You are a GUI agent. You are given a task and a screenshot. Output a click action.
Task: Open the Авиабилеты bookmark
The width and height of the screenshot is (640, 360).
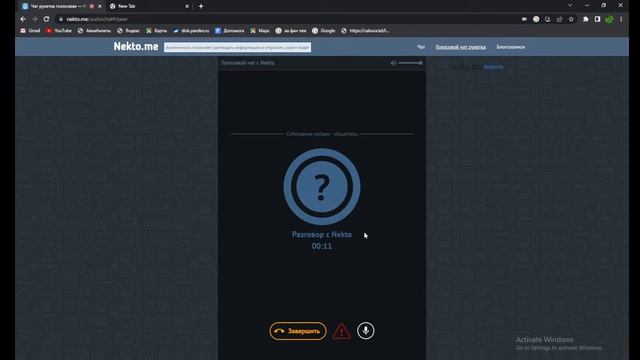pyautogui.click(x=94, y=31)
